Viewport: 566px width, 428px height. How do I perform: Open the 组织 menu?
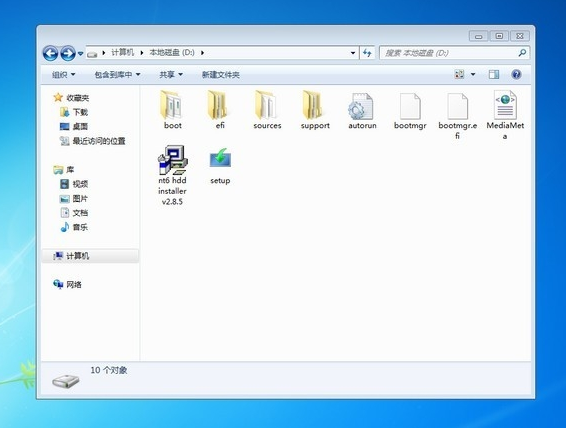[64, 75]
